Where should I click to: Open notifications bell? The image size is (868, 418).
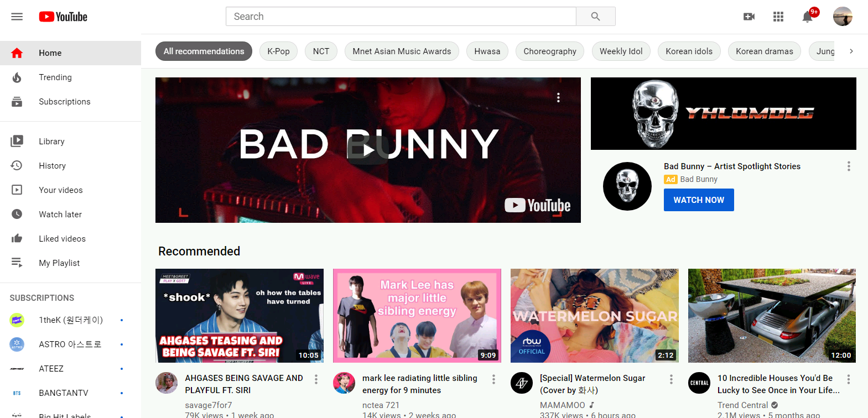tap(808, 17)
